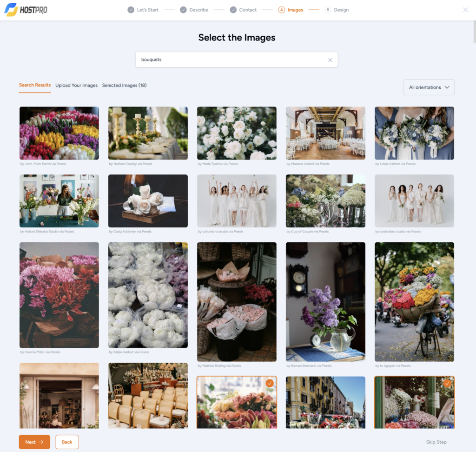Skip this step
Screen dimensions: 476x452
[x=436, y=442]
